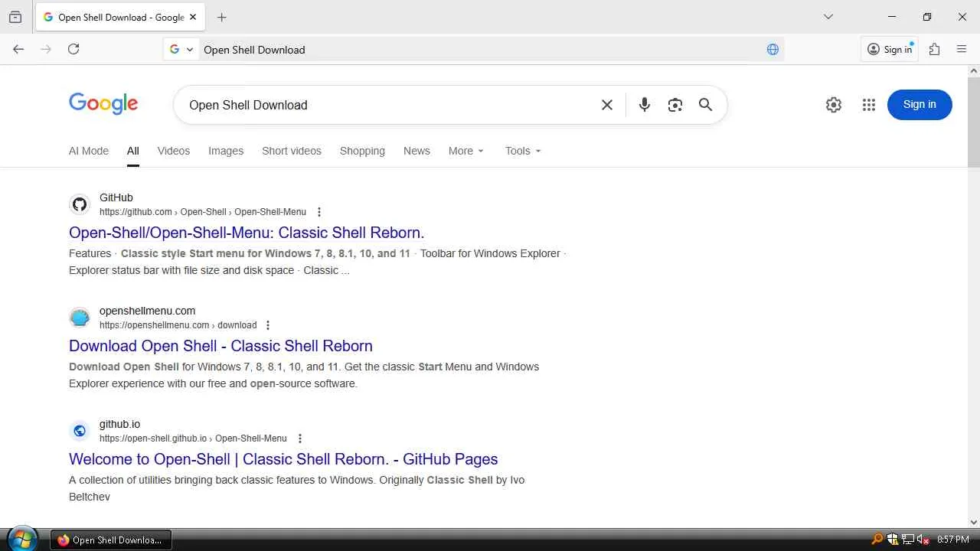This screenshot has width=980, height=551.
Task: Click the github.com URL breadcrumb text
Action: pos(203,212)
